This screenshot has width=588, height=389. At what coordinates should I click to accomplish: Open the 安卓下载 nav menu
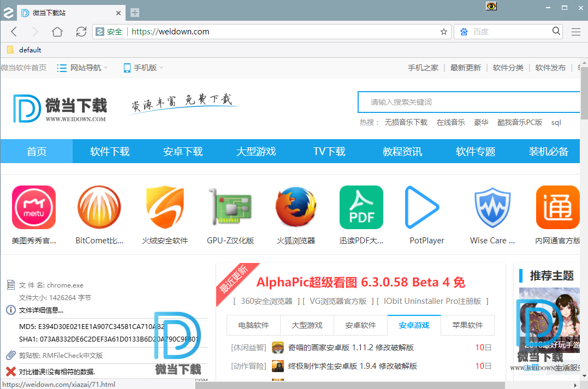click(x=183, y=151)
